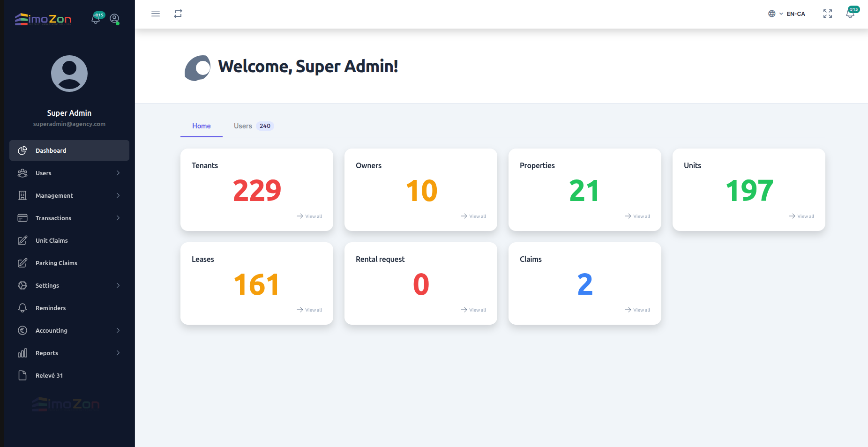
Task: View all Properties link
Action: click(637, 216)
